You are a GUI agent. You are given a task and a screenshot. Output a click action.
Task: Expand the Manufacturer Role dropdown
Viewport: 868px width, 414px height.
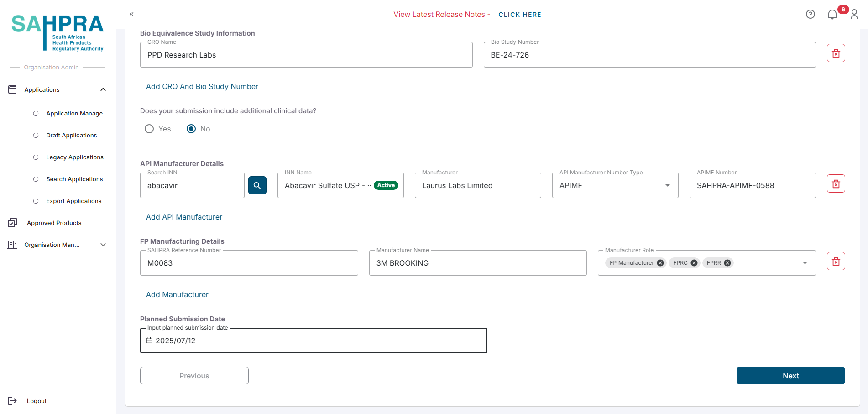pos(805,263)
